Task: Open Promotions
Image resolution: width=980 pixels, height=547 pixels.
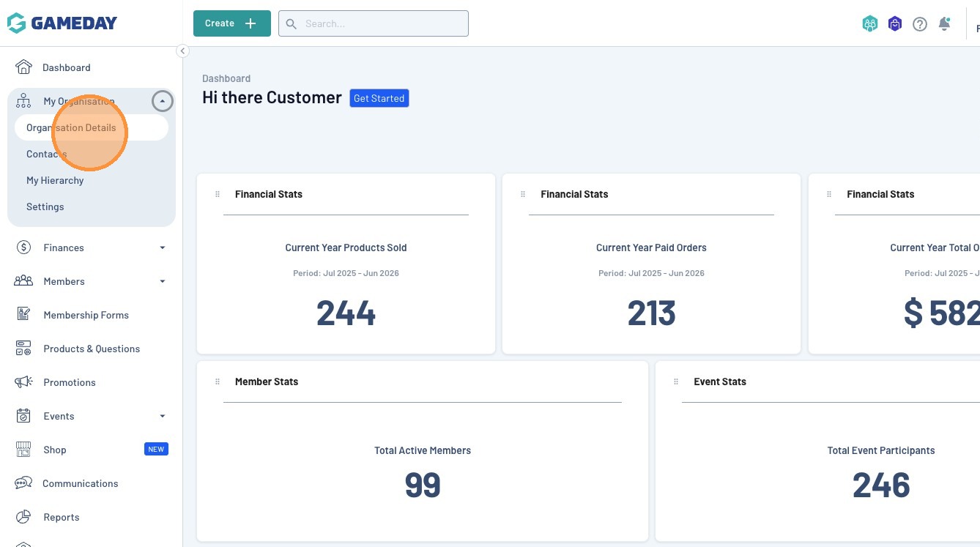Action: pyautogui.click(x=70, y=382)
